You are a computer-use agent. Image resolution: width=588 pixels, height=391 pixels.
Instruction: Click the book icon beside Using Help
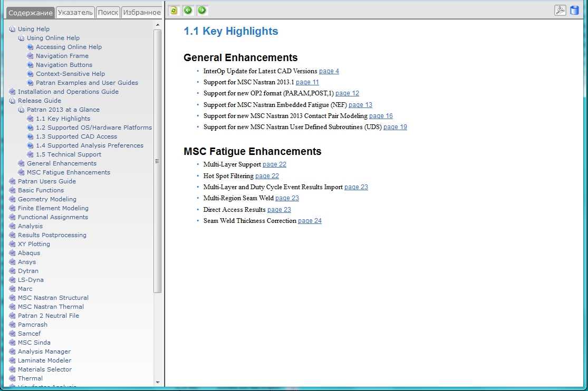(12, 29)
